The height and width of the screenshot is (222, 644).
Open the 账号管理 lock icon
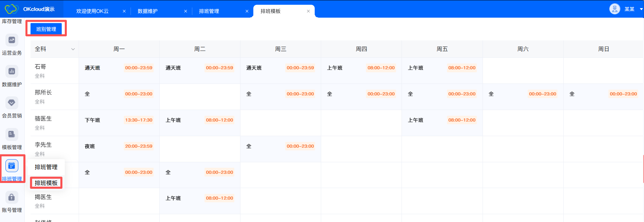(x=12, y=197)
